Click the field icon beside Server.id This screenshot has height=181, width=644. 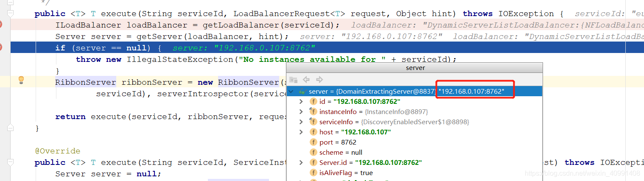[x=313, y=162]
